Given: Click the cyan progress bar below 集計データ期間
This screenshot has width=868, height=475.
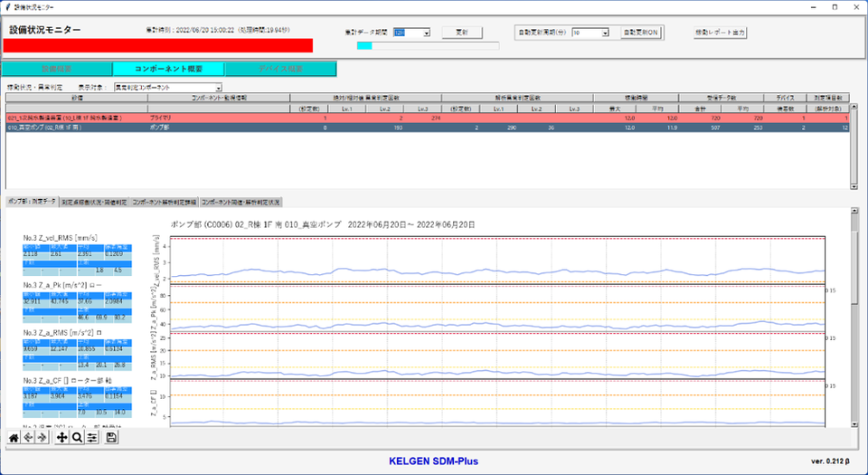Looking at the screenshot, I should coord(365,45).
